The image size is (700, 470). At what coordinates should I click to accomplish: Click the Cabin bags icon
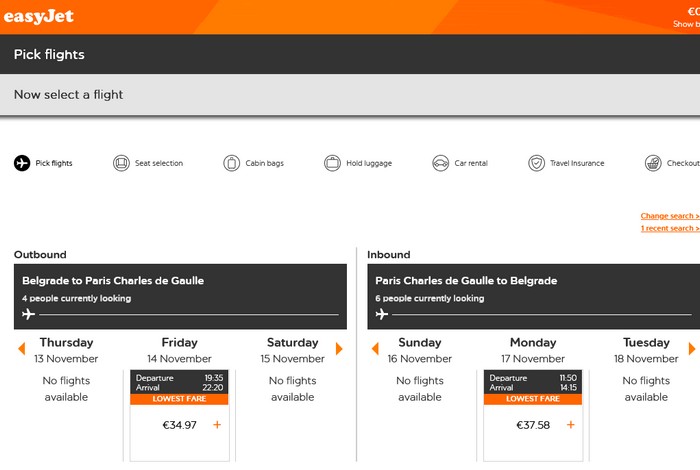232,163
